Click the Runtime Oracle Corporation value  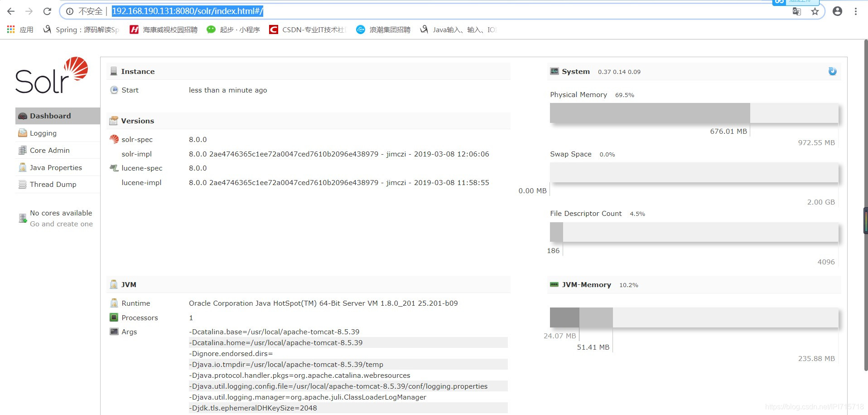click(323, 303)
